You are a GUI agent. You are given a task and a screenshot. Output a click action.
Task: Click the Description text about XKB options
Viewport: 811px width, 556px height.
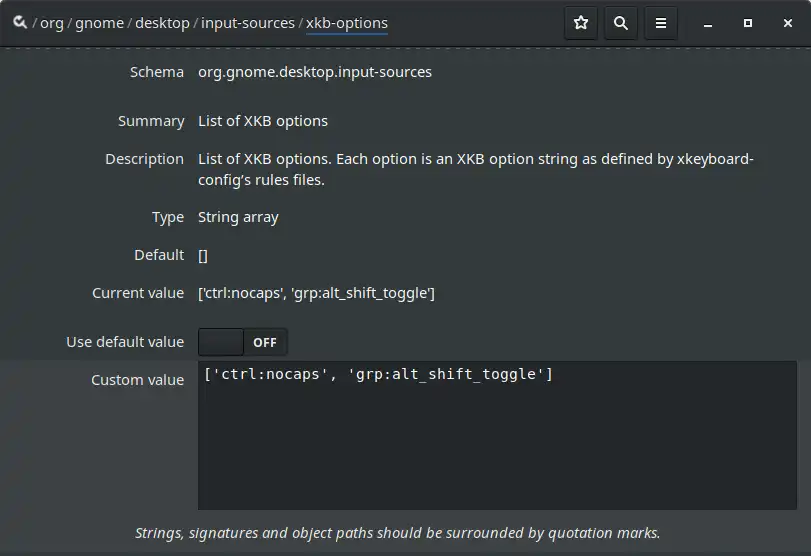476,169
